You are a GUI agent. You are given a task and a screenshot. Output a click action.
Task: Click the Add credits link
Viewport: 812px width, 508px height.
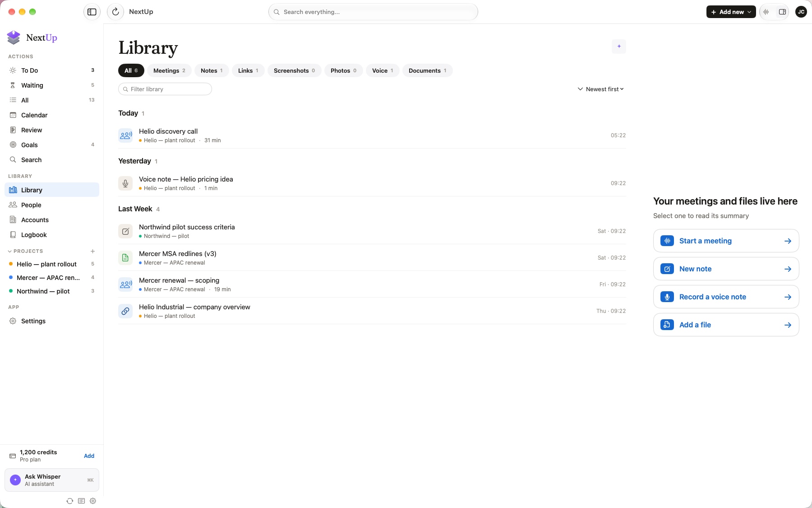point(89,456)
